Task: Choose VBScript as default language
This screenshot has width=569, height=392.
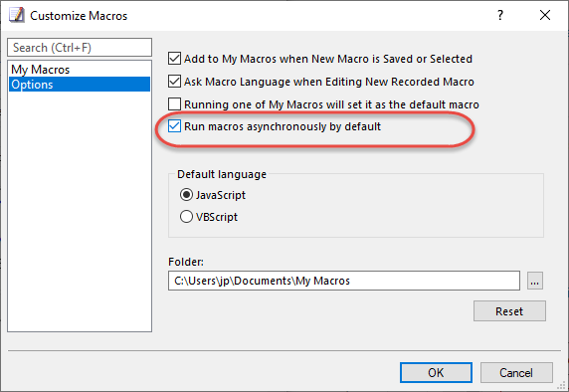Action: [x=186, y=217]
